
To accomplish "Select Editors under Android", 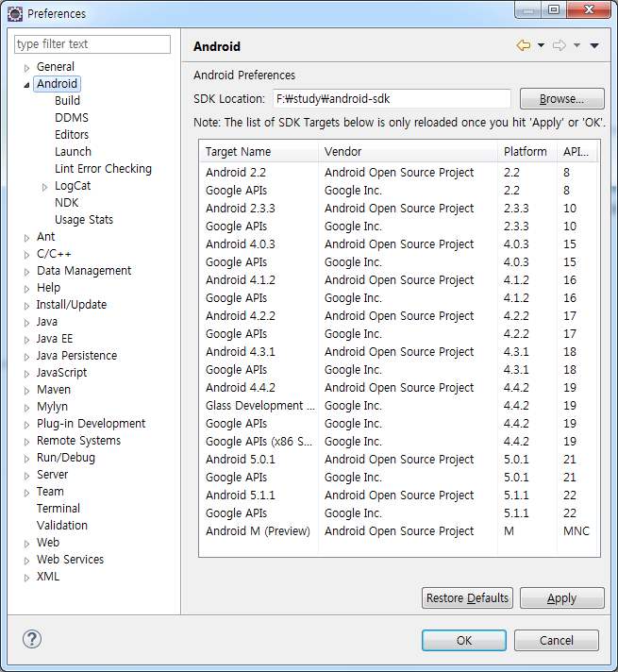I will pos(72,135).
